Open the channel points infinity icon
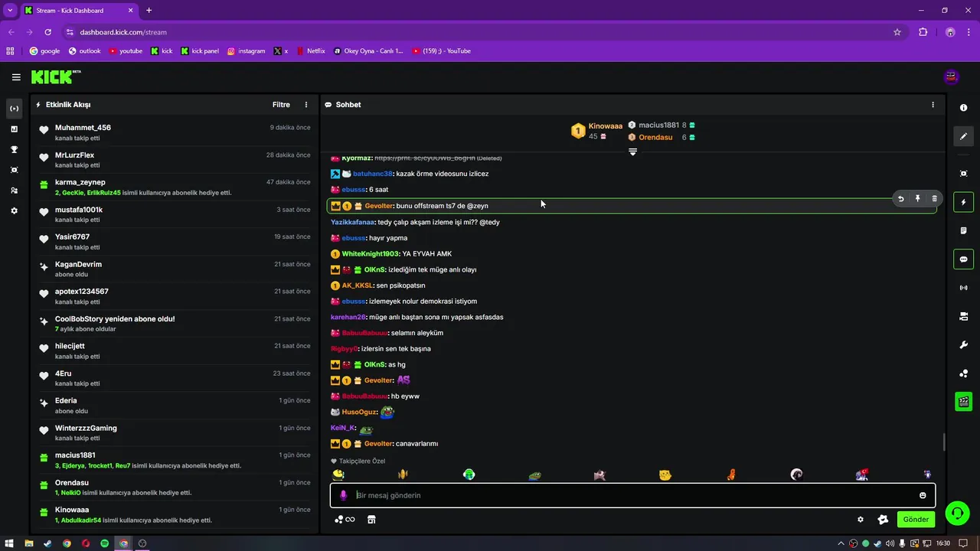 click(x=345, y=520)
